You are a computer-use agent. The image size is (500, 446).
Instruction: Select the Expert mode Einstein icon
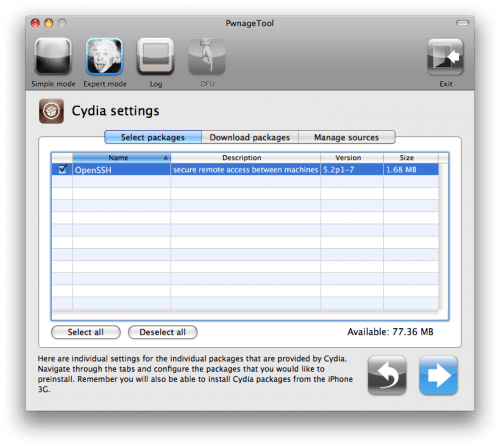click(104, 56)
